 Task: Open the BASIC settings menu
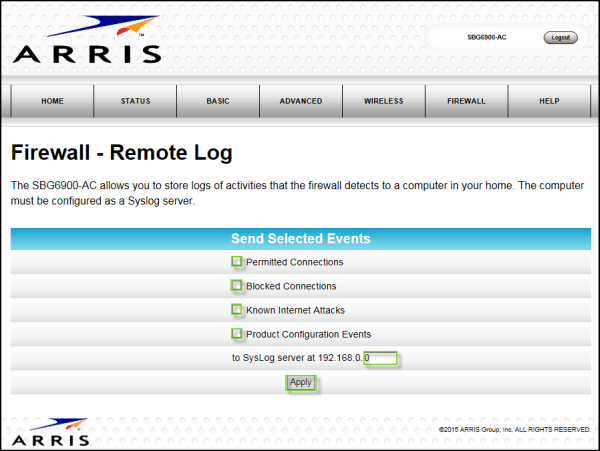218,101
